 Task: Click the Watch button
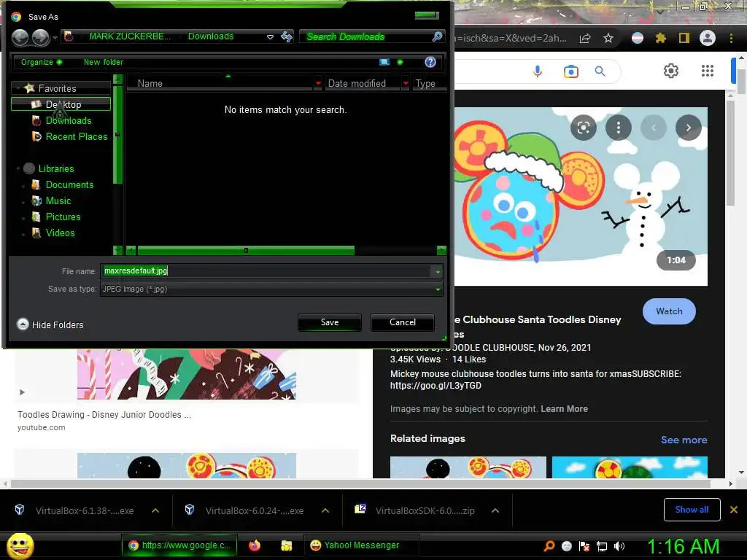[669, 311]
